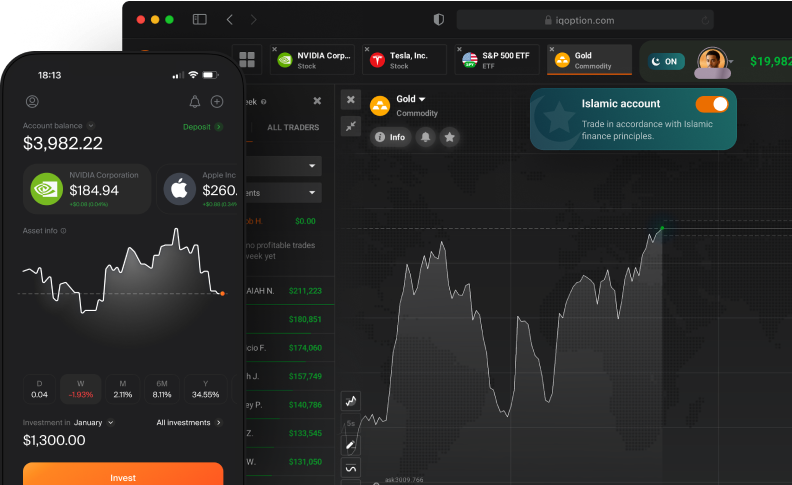Click the Gold coin icon beside asset name
The height and width of the screenshot is (485, 792).
pos(380,106)
